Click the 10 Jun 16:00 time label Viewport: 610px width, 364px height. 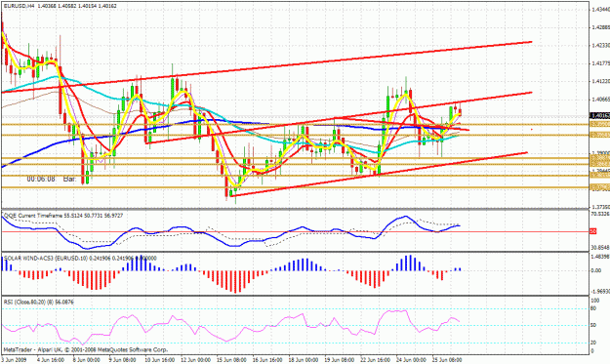[x=159, y=360]
